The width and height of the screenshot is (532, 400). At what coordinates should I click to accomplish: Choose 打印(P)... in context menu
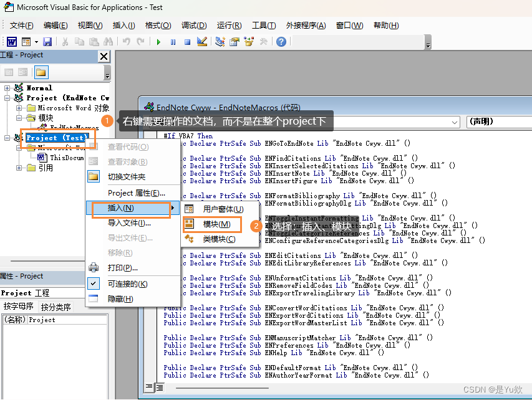pos(133,268)
